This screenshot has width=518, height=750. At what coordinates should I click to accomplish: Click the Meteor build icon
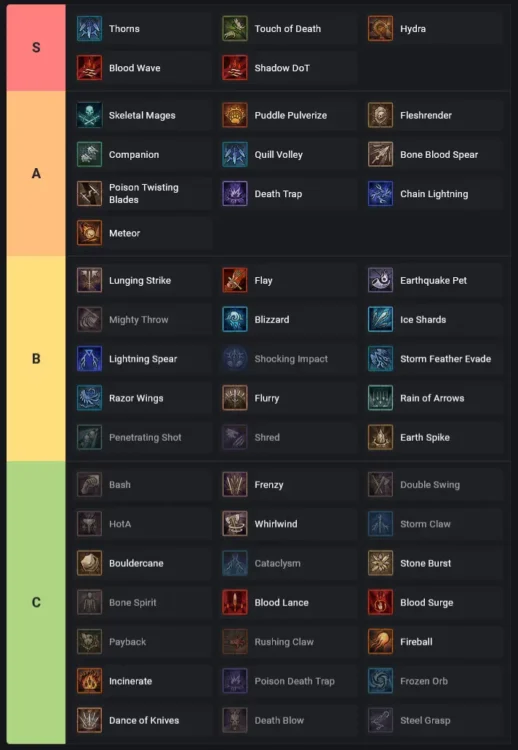pyautogui.click(x=89, y=233)
